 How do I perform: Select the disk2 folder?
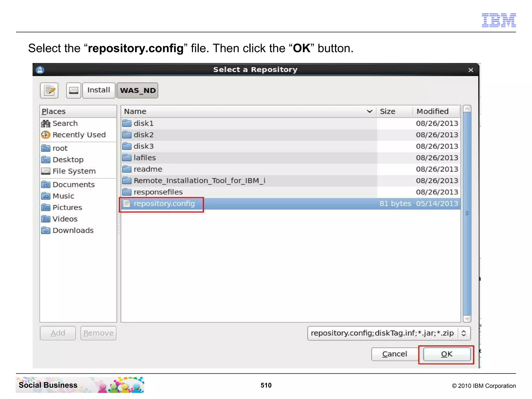tap(291, 135)
